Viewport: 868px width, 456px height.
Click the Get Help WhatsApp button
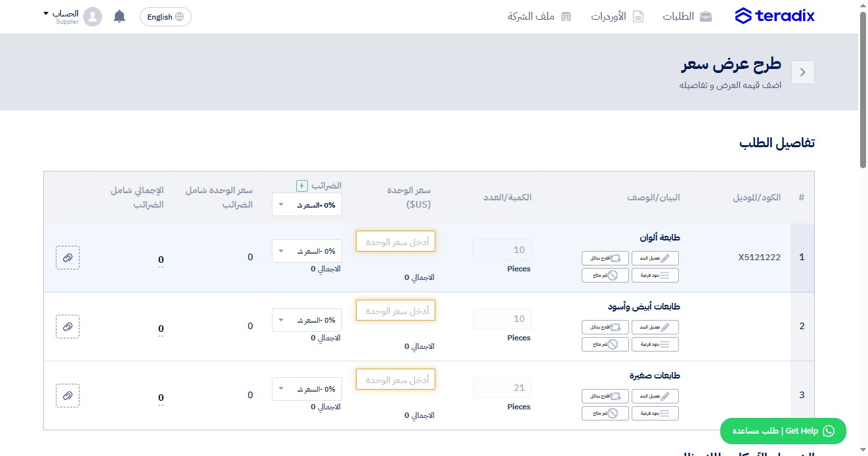tap(783, 431)
